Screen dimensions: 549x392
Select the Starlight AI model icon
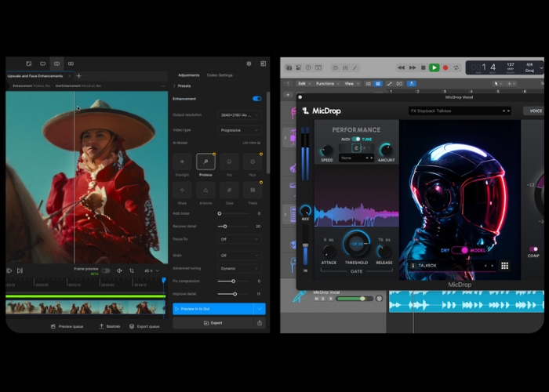click(182, 162)
